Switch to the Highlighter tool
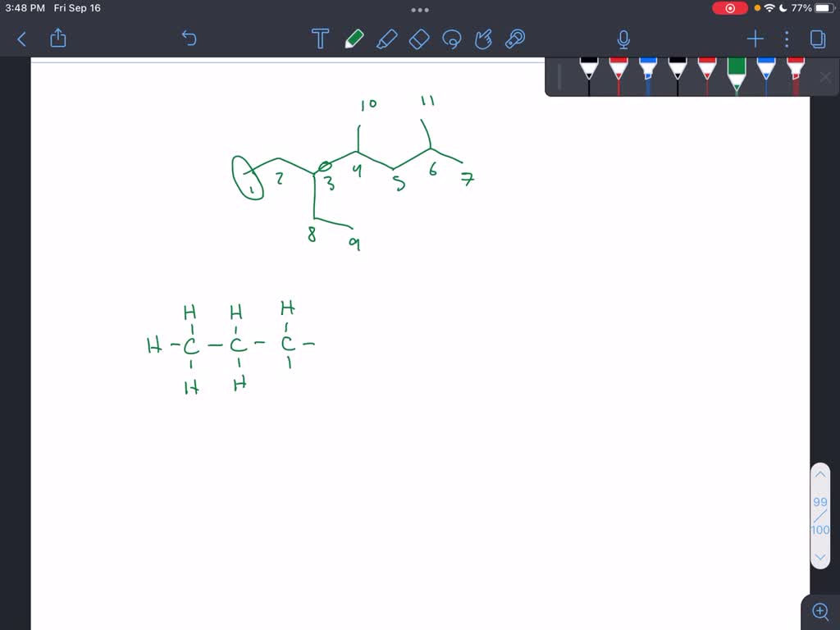The width and height of the screenshot is (840, 630). (x=387, y=39)
